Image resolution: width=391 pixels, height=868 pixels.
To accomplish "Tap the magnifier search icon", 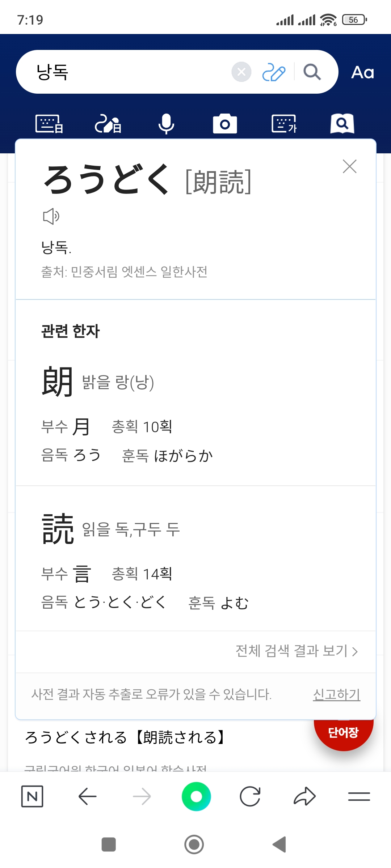I will (x=312, y=72).
